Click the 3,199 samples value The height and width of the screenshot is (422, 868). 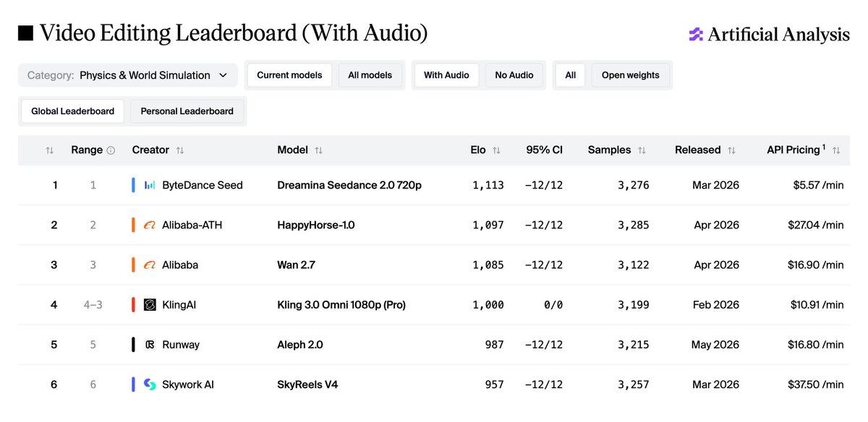click(634, 305)
